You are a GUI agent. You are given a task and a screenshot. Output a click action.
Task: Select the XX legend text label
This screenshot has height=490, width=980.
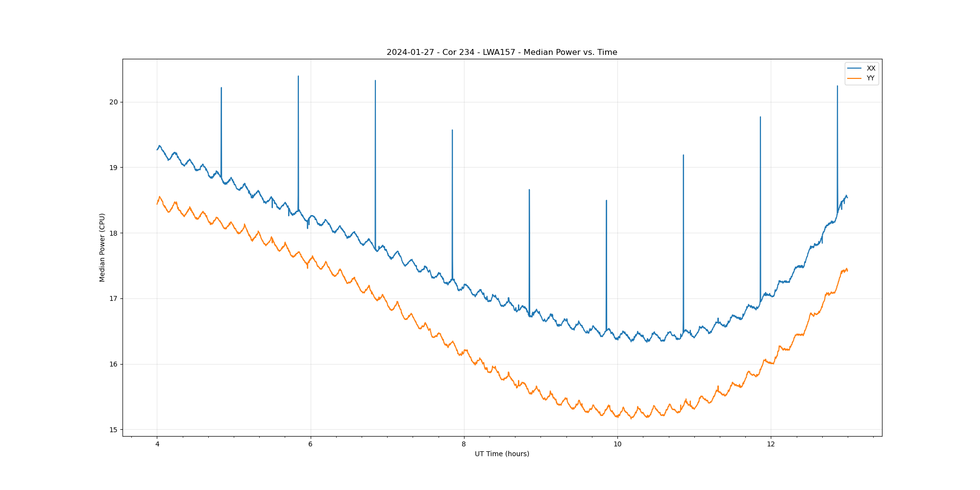pos(871,68)
